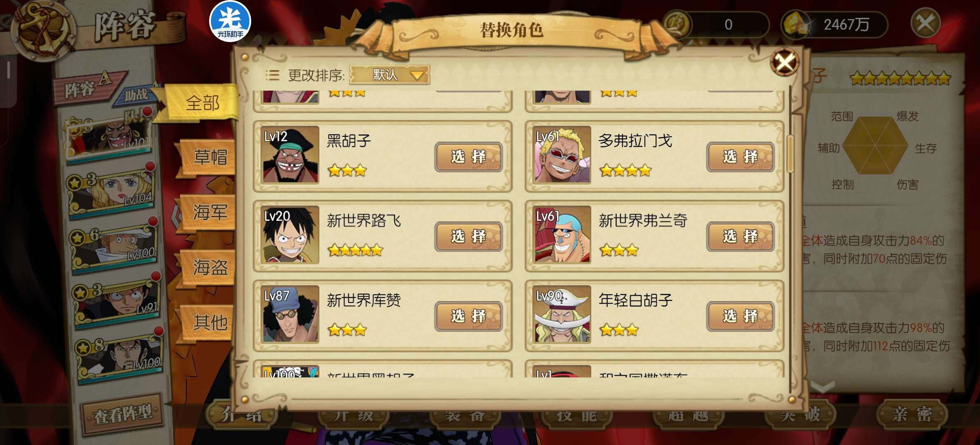
Task: Click the character list scrollbar handle
Action: coord(790,154)
